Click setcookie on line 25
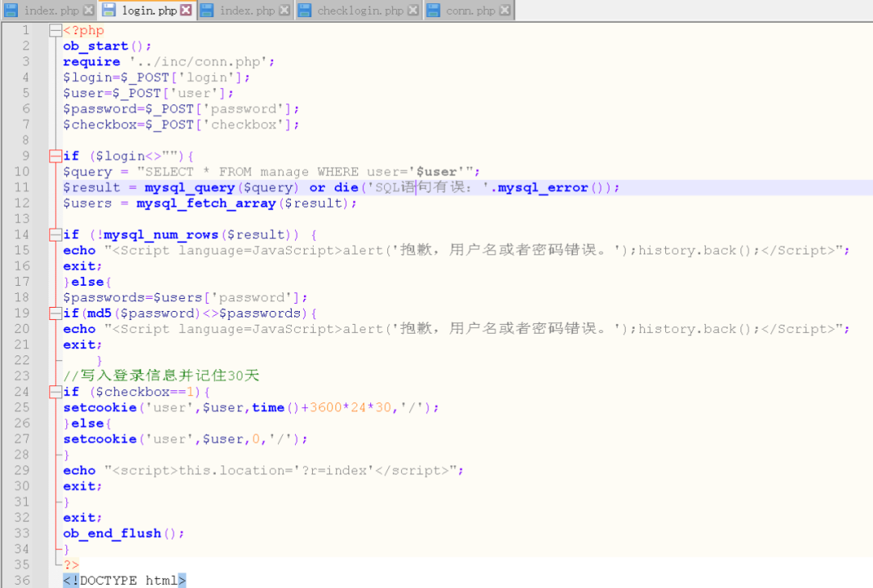873x588 pixels. pyautogui.click(x=99, y=408)
